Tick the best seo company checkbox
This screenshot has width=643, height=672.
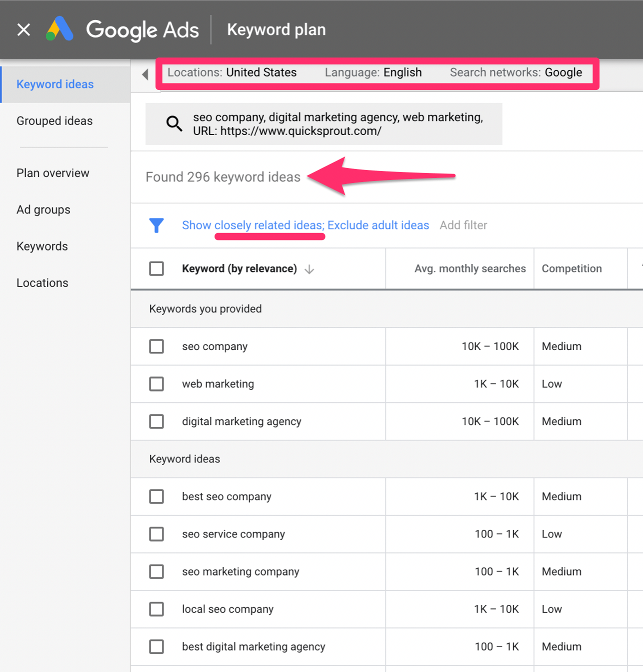coord(156,496)
